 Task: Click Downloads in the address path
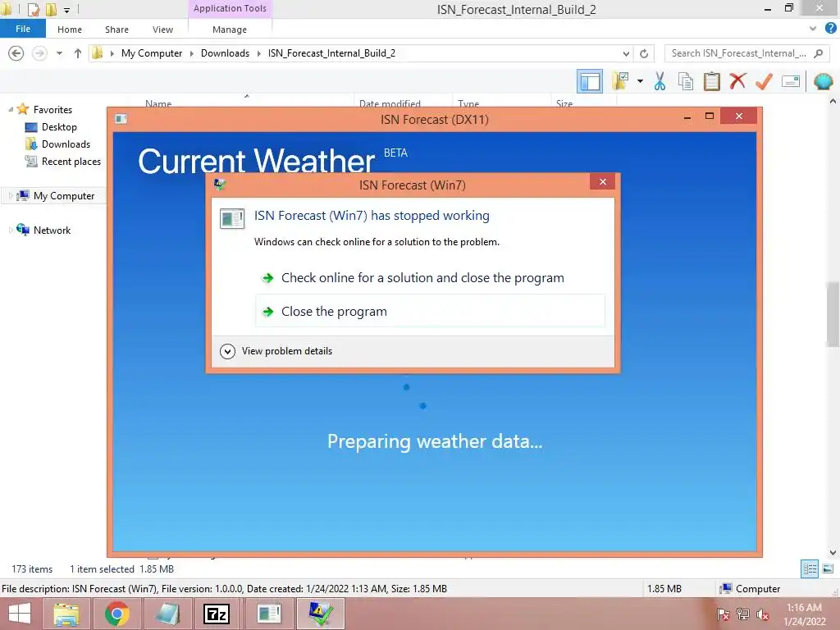pyautogui.click(x=225, y=53)
